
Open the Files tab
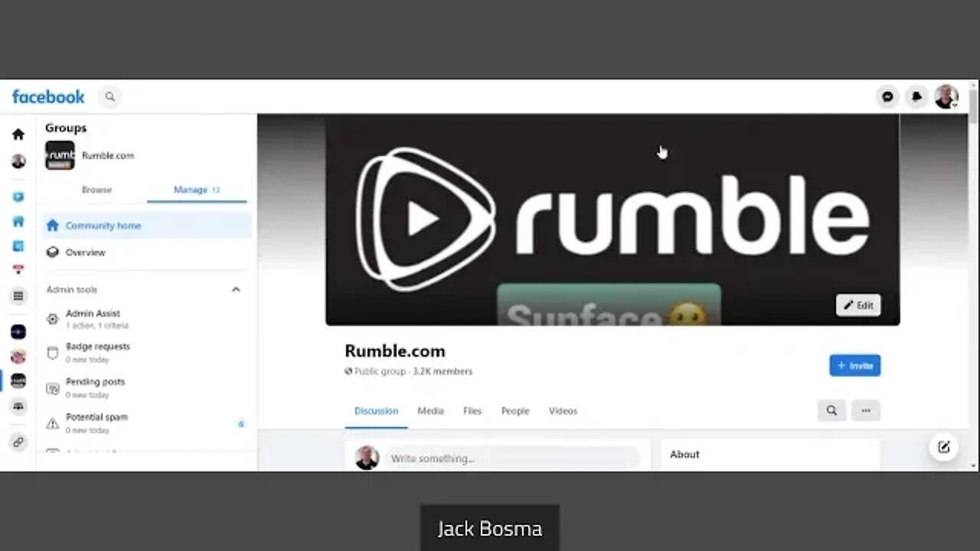click(x=472, y=411)
